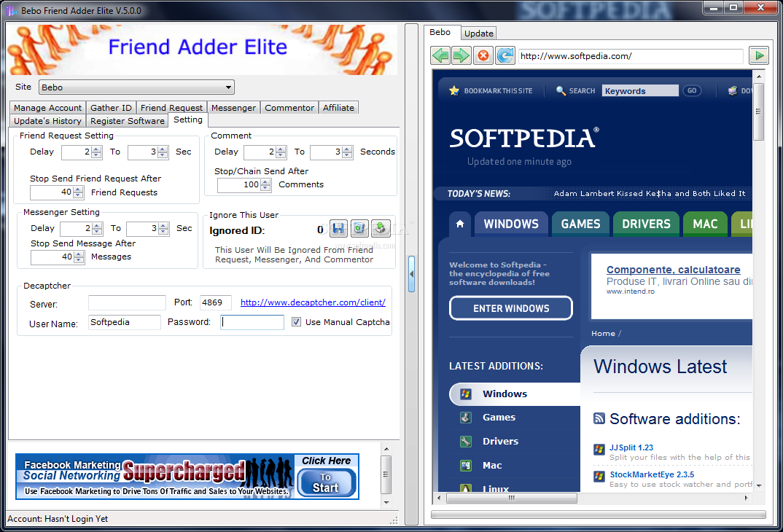This screenshot has height=532, width=783.
Task: Open the MAC category tab on Softpedia
Action: (704, 224)
